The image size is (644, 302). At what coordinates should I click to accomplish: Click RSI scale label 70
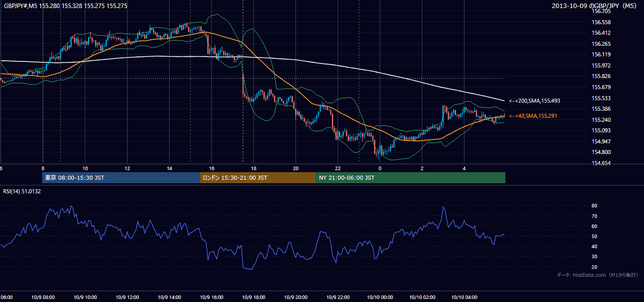click(x=595, y=216)
